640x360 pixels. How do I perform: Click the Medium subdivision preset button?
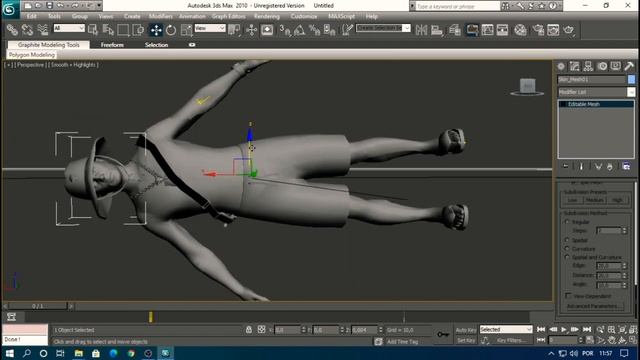coord(594,200)
